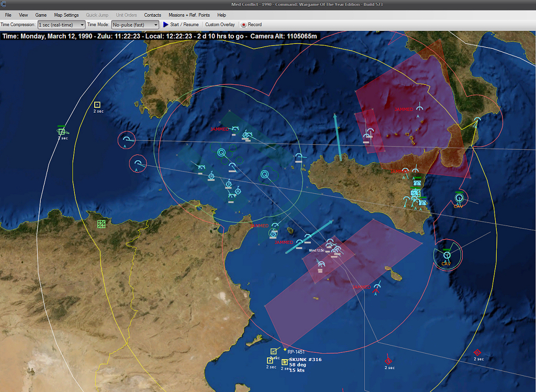Click the Blind:12.5s label
The width and height of the screenshot is (536, 392).
tap(316, 251)
